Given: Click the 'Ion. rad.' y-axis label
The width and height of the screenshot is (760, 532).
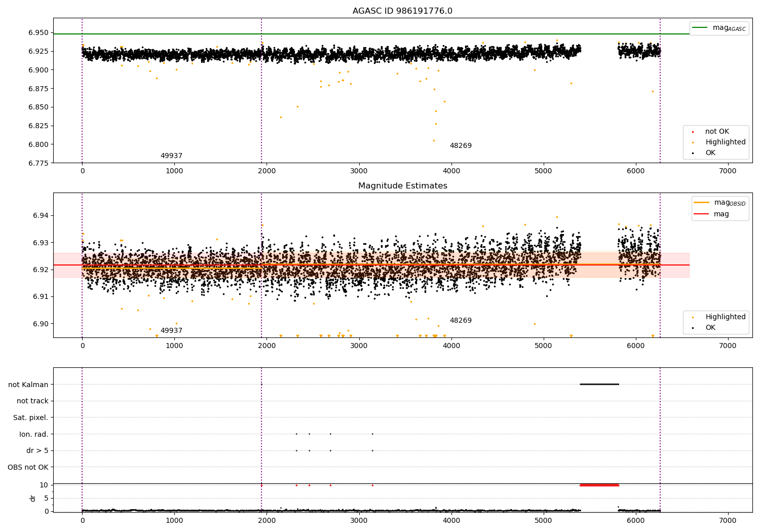Looking at the screenshot, I should click(34, 434).
